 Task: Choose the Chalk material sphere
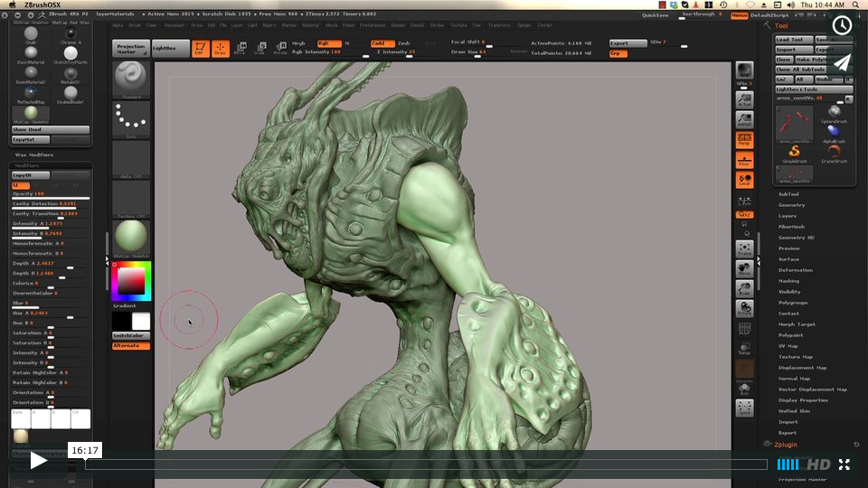click(31, 35)
